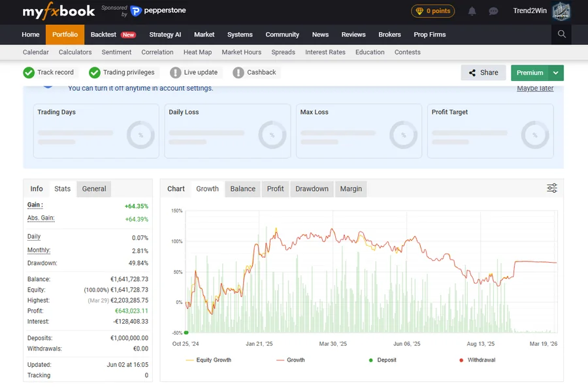Open the notifications bell icon

click(472, 11)
